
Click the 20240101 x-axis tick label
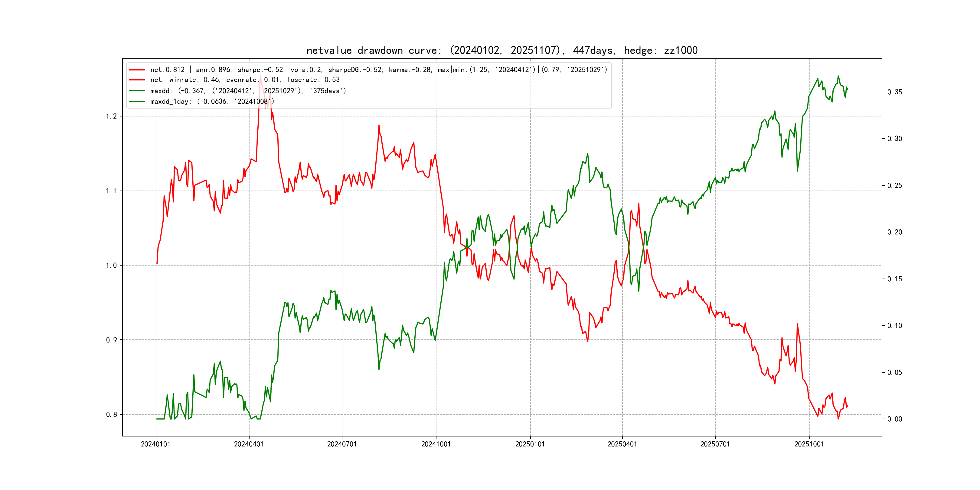point(155,444)
